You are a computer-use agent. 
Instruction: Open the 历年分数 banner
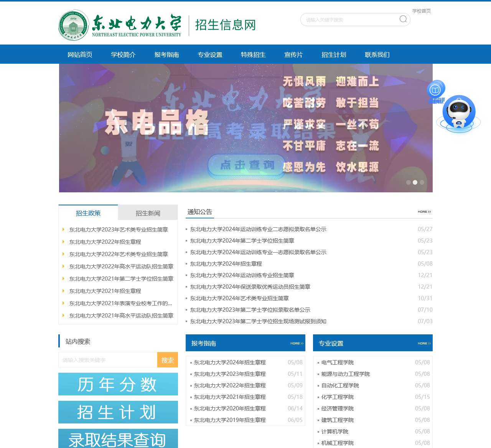tap(118, 384)
